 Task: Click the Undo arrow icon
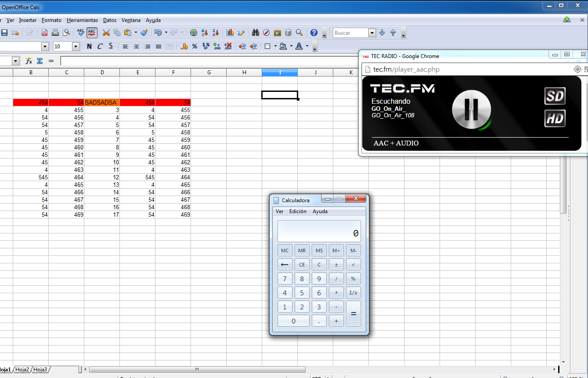pos(158,33)
